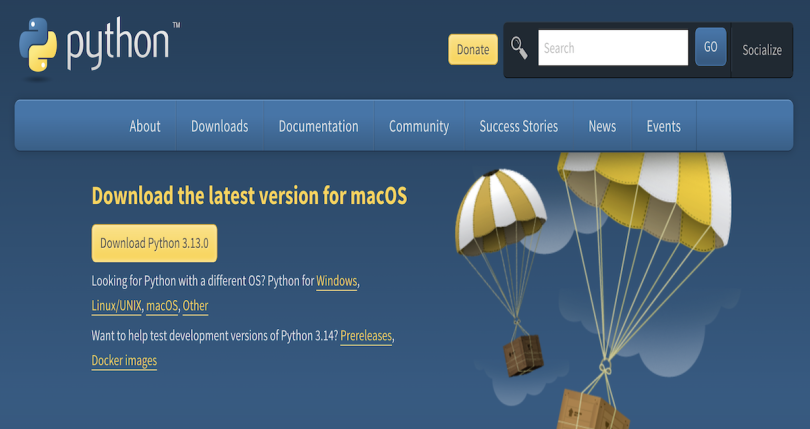This screenshot has height=429, width=810.
Task: Go to the Documentation menu
Action: tap(318, 126)
